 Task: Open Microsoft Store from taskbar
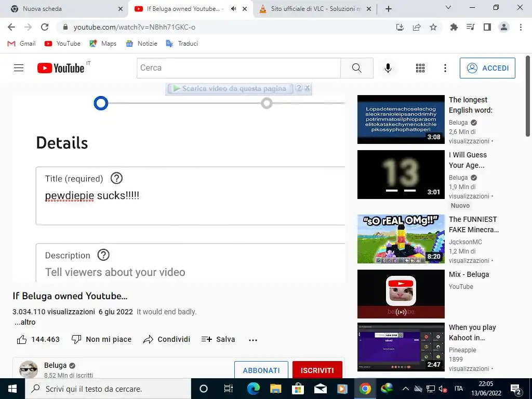(x=298, y=389)
